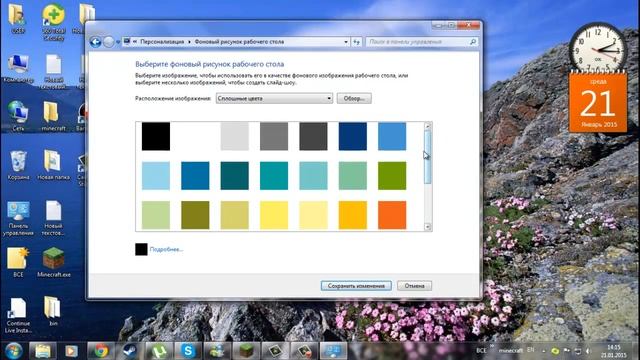Select the bin folder on desktop
The height and width of the screenshot is (360, 640).
pos(53,311)
